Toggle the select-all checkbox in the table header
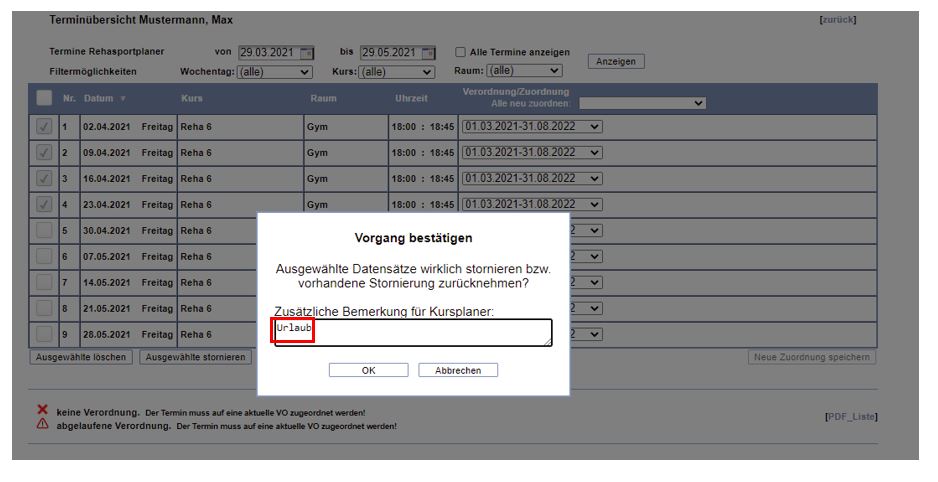This screenshot has width=938, height=482. pyautogui.click(x=44, y=98)
